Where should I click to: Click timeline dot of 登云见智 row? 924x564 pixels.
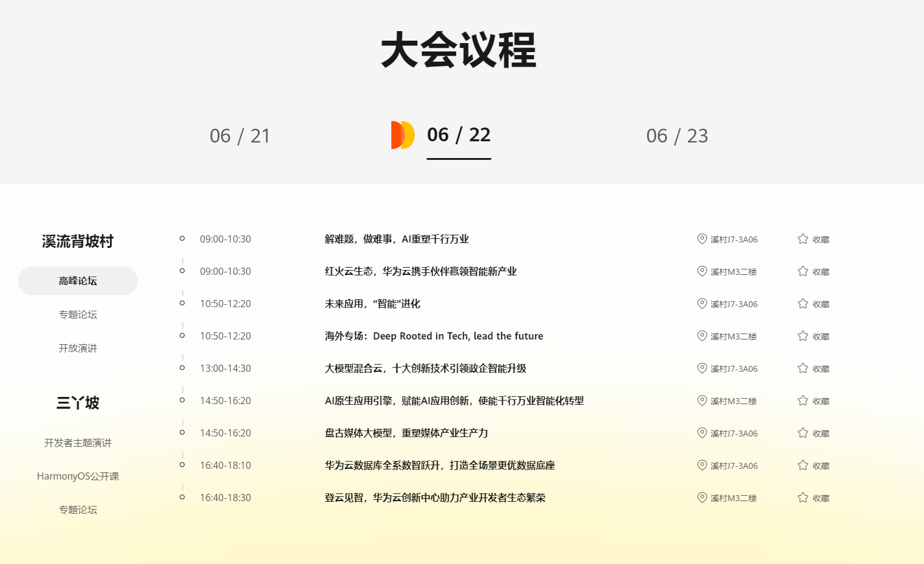[182, 497]
